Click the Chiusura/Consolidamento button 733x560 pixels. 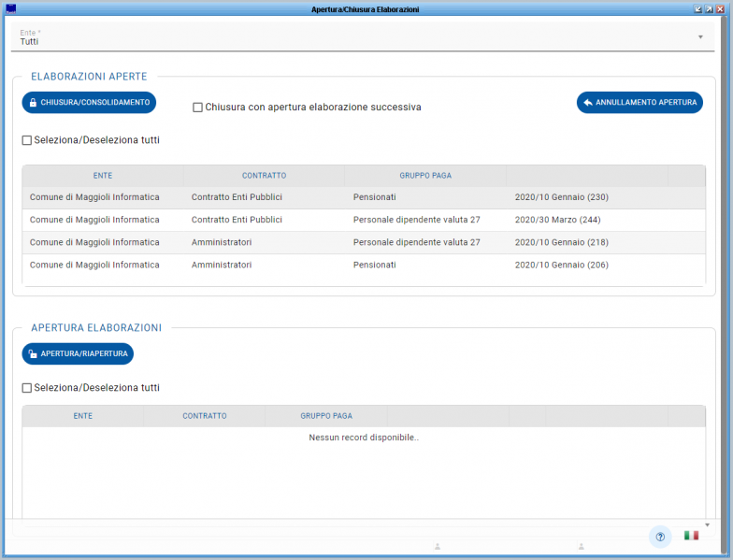coord(89,102)
